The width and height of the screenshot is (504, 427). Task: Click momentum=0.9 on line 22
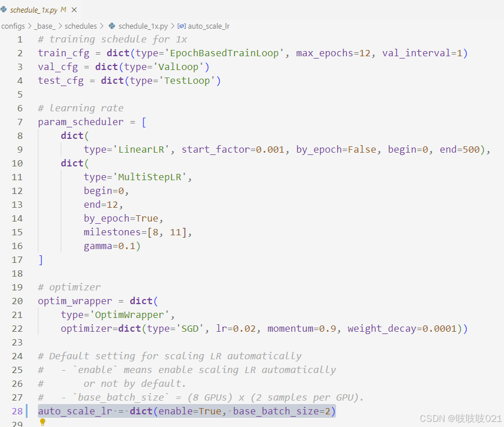(302, 328)
